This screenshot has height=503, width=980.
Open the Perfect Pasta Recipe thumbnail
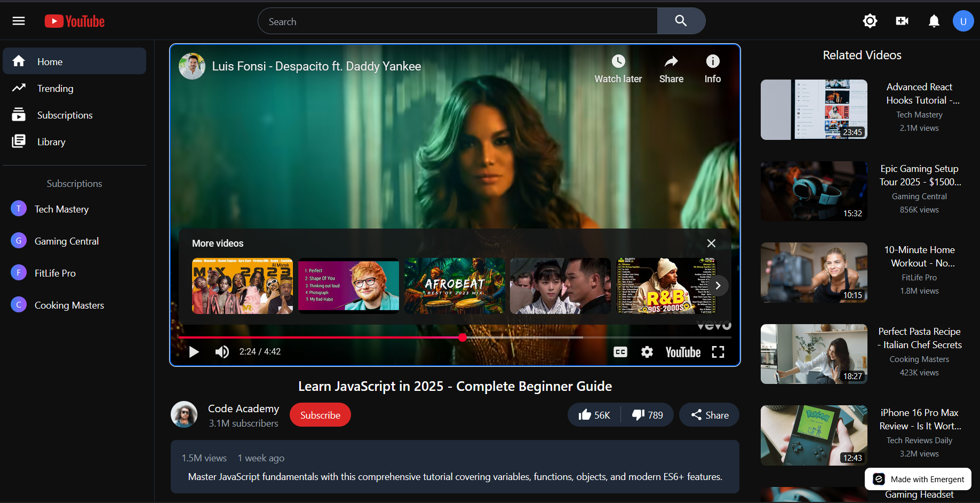(x=814, y=354)
